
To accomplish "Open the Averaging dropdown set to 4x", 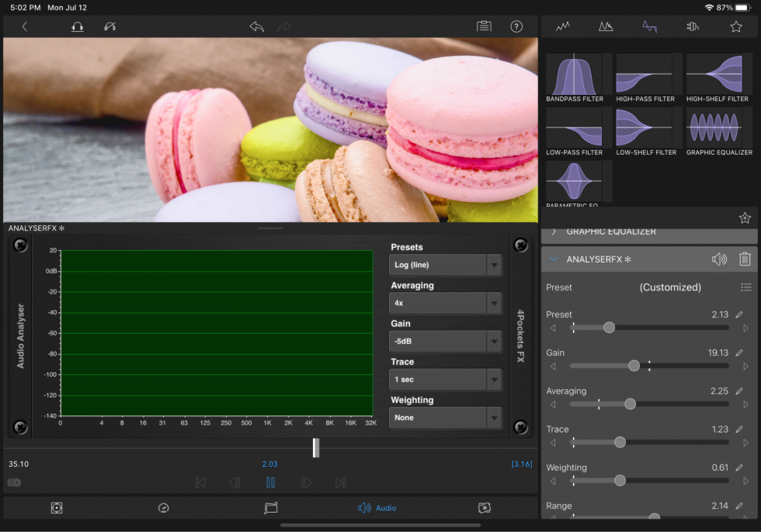I will point(445,303).
